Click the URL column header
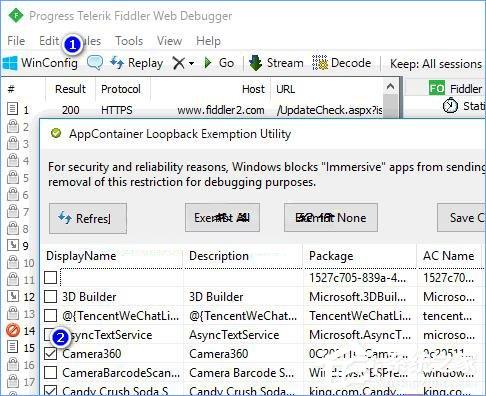The width and height of the screenshot is (486, 396). 327,89
